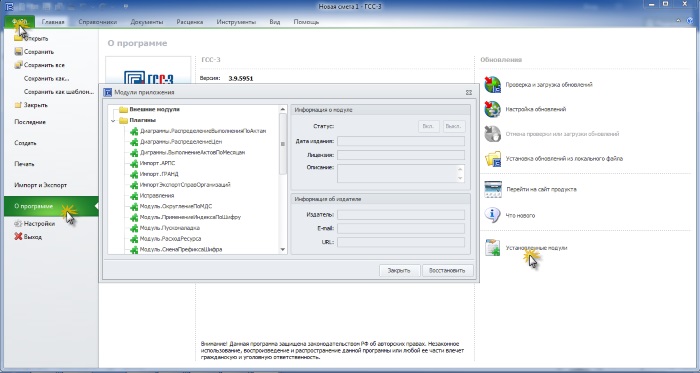Collapse the Плагины tree folder
Viewport: 700px width, 373px height.
coord(113,120)
